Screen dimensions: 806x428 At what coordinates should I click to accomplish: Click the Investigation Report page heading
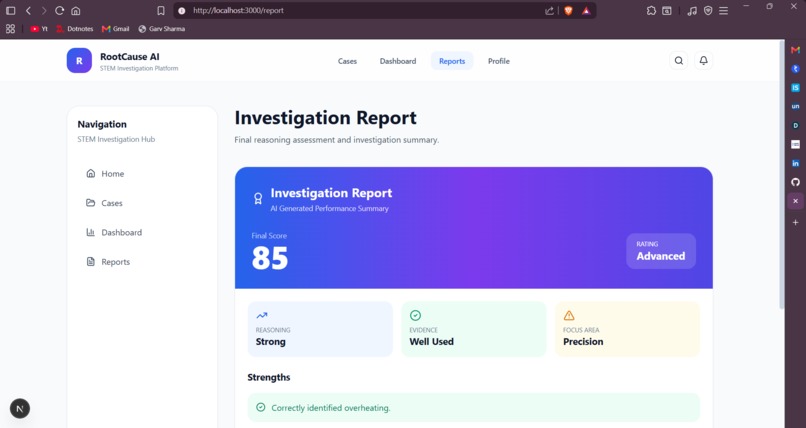[325, 118]
